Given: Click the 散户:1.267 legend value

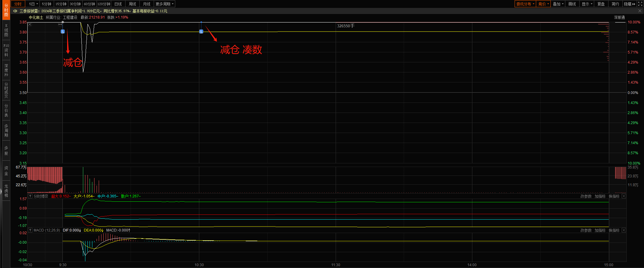Looking at the screenshot, I should (x=131, y=196).
